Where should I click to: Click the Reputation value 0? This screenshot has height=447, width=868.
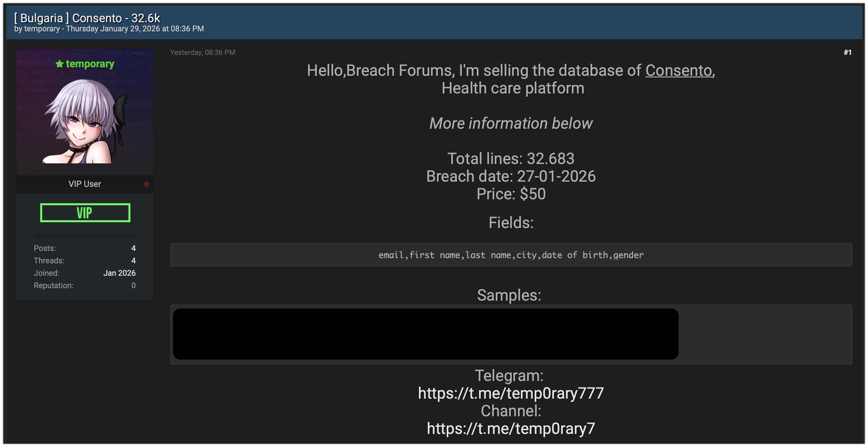coord(133,285)
